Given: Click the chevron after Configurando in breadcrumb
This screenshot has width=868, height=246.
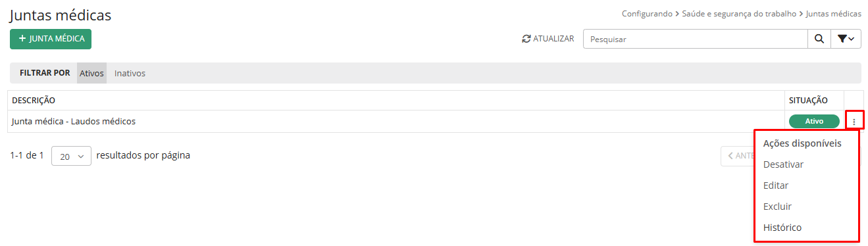Looking at the screenshot, I should [677, 14].
